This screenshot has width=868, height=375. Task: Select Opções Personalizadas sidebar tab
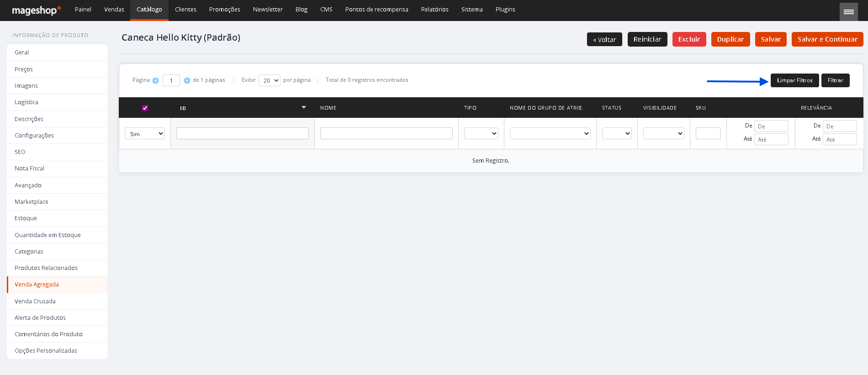(57, 351)
